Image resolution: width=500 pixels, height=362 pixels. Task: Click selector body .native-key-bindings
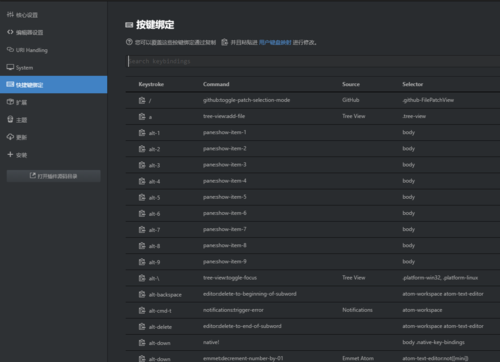coord(433,342)
